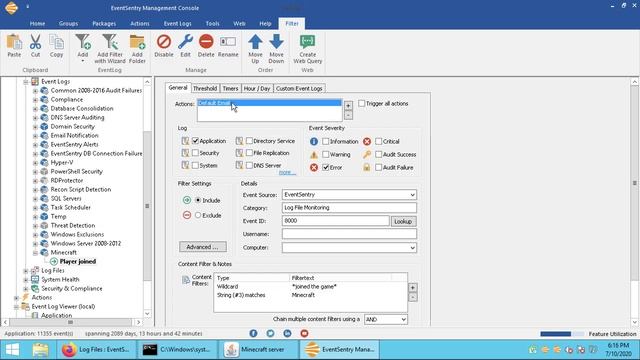Viewport: 640px width, 360px height.
Task: Expand the SQL Servers package node
Action: tap(35, 199)
